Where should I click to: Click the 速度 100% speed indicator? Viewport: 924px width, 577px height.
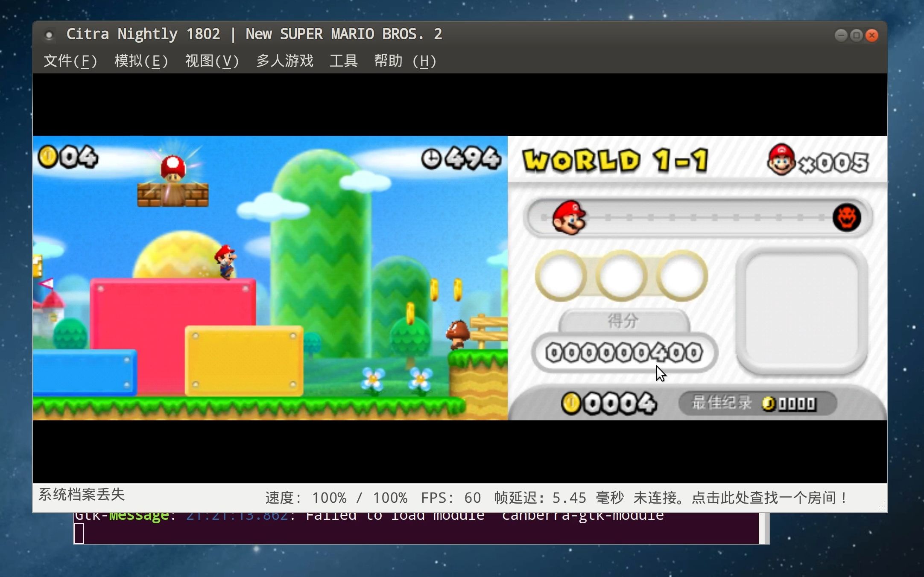(x=335, y=498)
